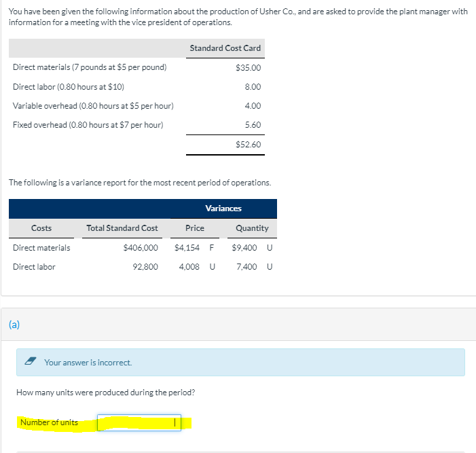
Task: Click the 'Variances' table header
Action: pos(223,209)
